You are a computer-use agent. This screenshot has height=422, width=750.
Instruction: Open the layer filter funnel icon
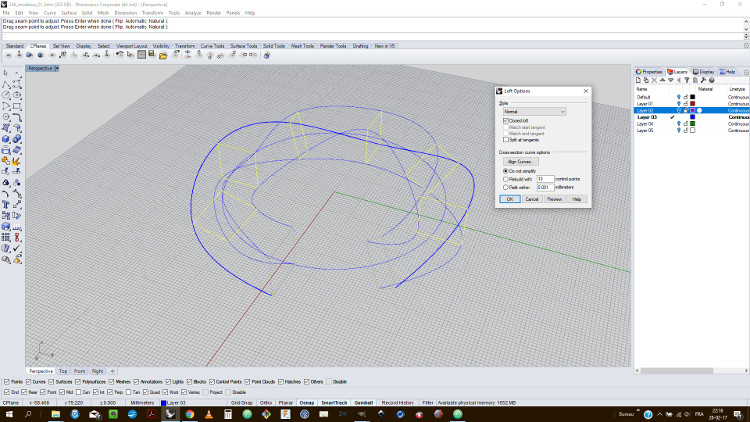[687, 80]
